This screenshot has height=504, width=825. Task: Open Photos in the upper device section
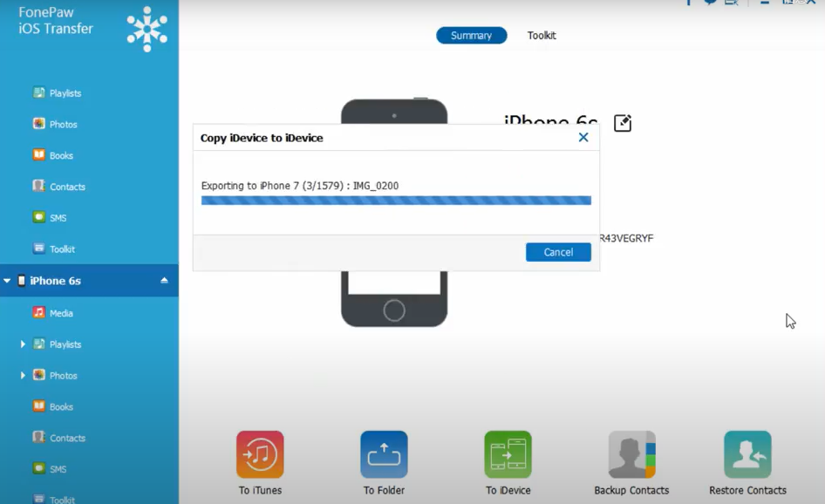pyautogui.click(x=55, y=124)
